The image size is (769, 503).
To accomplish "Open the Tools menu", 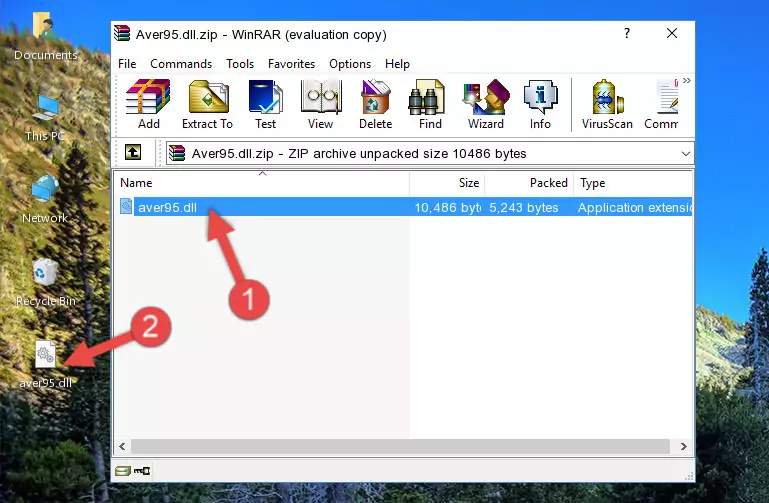I will 240,64.
